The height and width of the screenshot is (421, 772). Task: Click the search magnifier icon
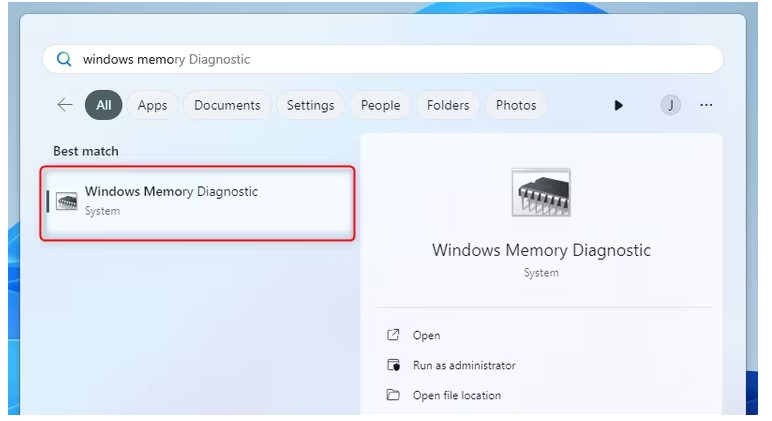pyautogui.click(x=64, y=60)
